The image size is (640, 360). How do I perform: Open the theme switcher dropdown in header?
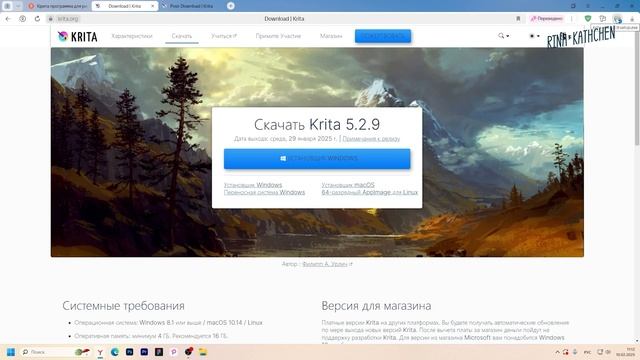click(x=534, y=36)
